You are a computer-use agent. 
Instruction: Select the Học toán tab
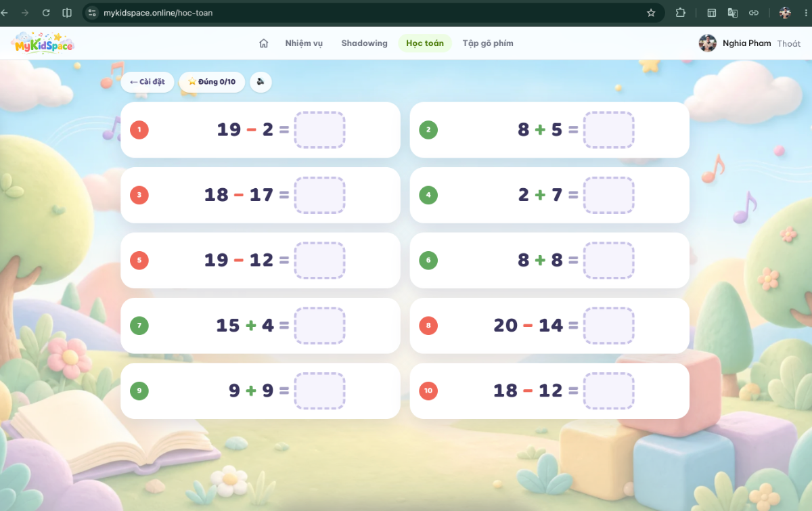pos(425,43)
